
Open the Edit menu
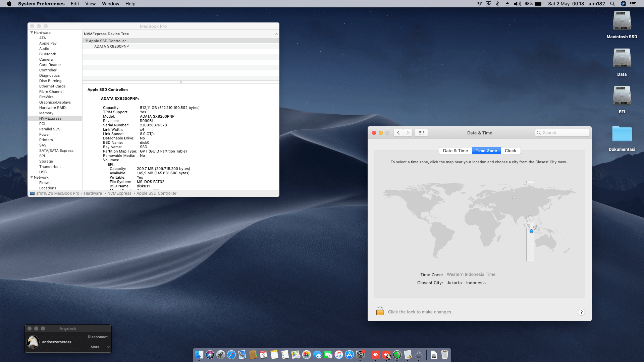pyautogui.click(x=75, y=4)
